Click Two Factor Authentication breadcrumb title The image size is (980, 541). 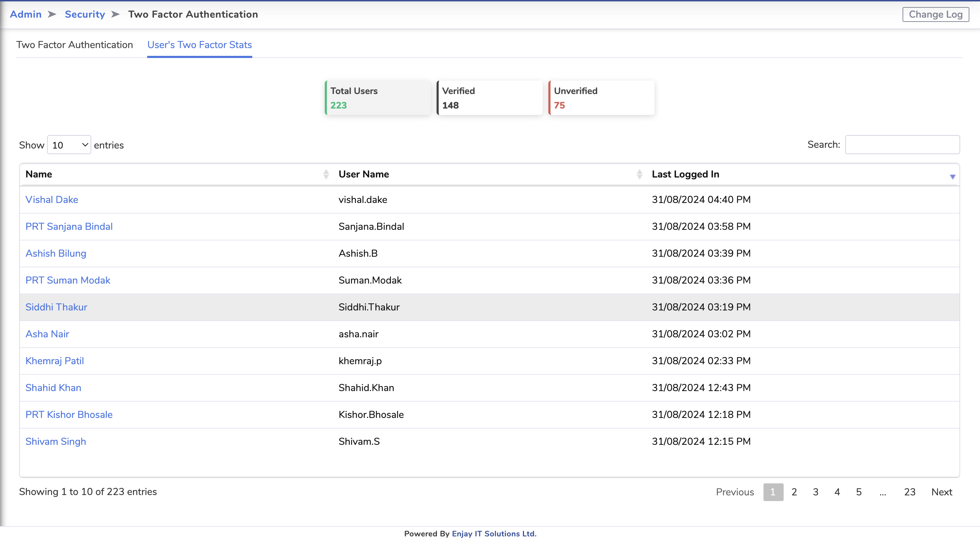tap(193, 14)
